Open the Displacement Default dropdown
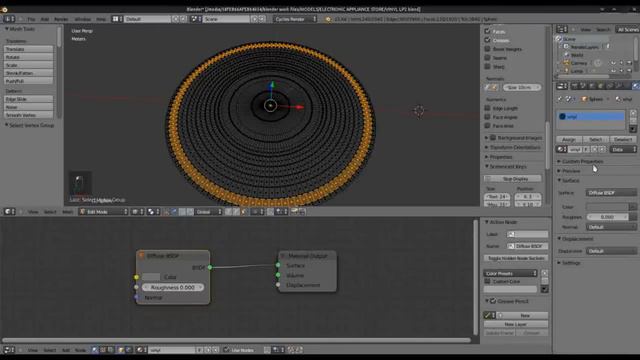 pyautogui.click(x=611, y=251)
